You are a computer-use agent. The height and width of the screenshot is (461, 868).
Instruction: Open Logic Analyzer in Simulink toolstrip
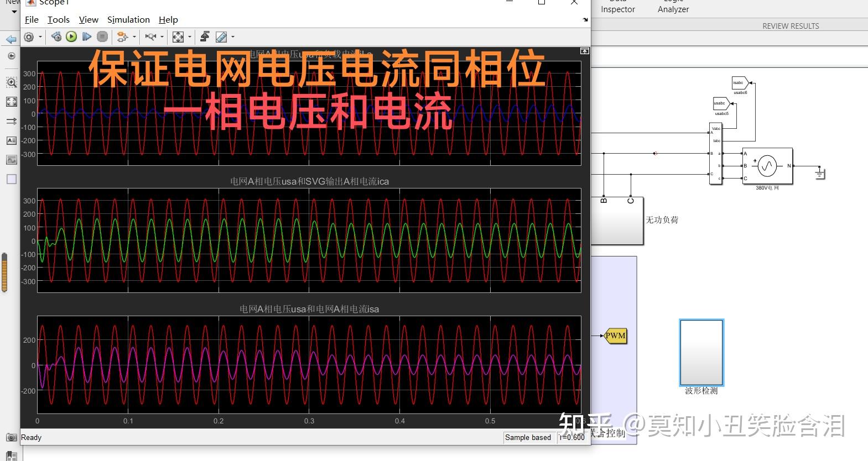(673, 7)
